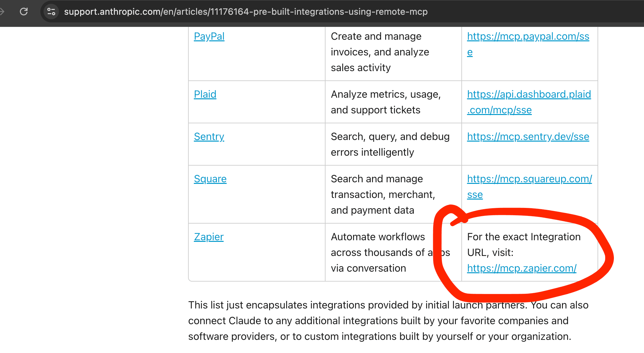Click the Plaid 'Analyze metrics, usage' description

[x=386, y=102]
